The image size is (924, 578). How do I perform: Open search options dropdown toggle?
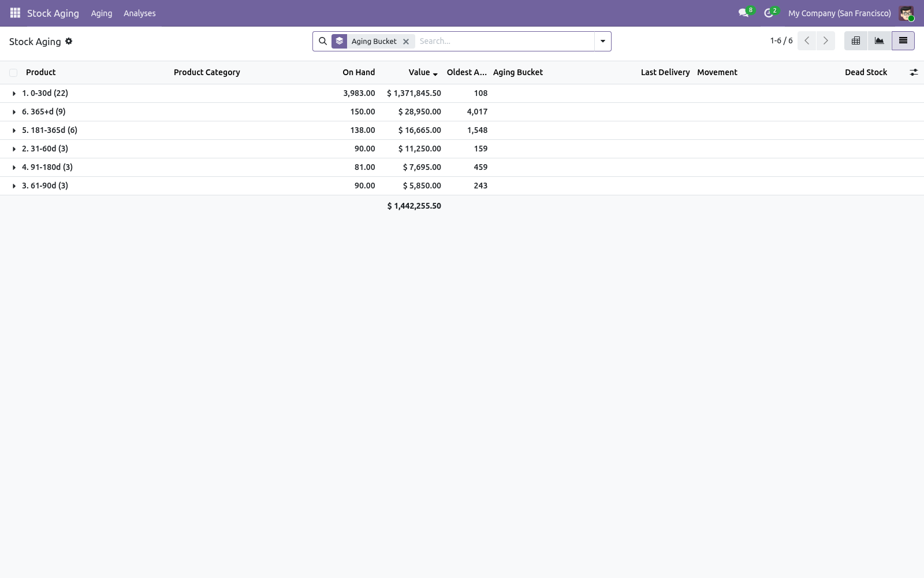click(603, 41)
